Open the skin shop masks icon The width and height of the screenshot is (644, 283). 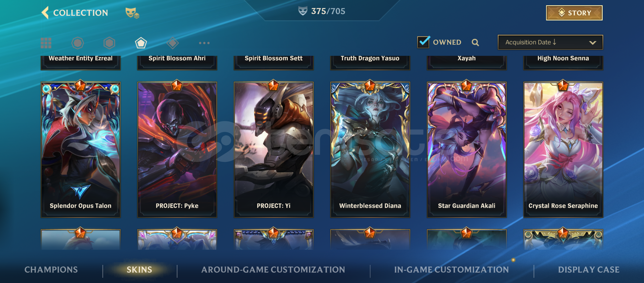[132, 13]
